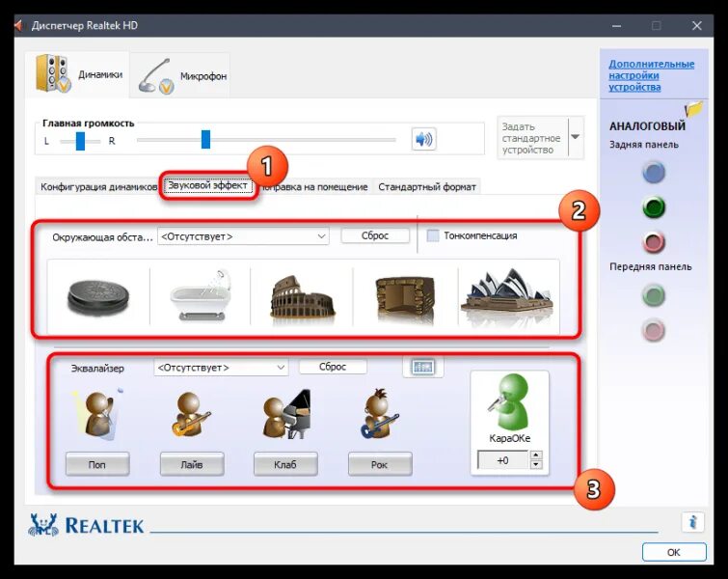728x579 pixels.
Task: Reset equalizer with the lower Сброс button
Action: click(333, 367)
